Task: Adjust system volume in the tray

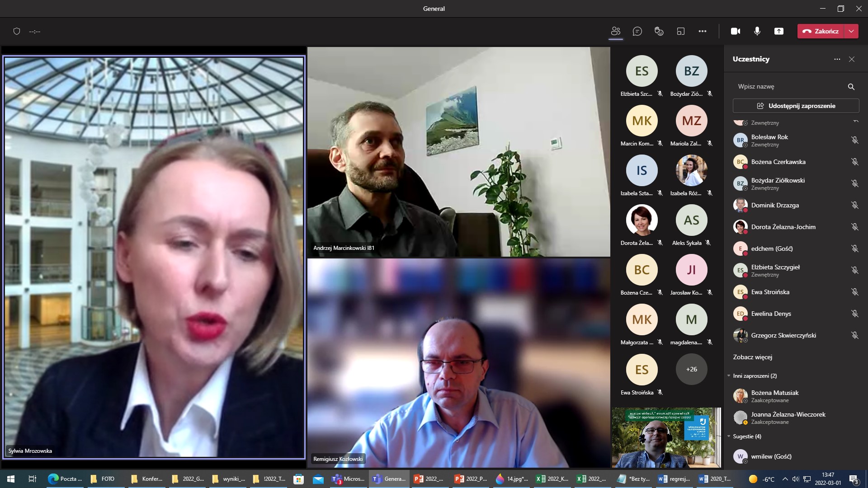Action: [x=795, y=479]
